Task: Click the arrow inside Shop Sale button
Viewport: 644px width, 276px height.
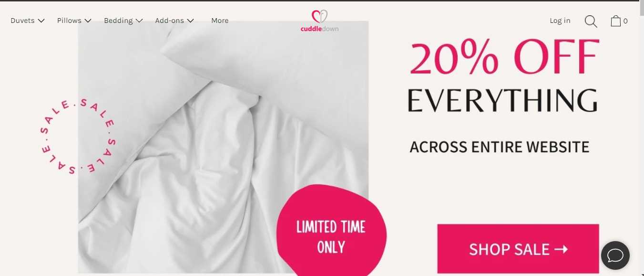Action: tap(561, 249)
